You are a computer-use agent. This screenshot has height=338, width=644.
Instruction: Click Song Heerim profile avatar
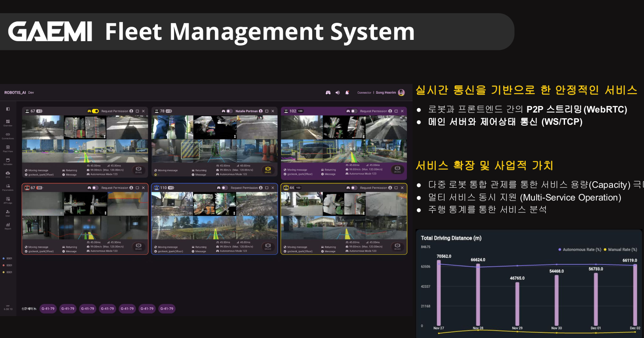point(401,92)
